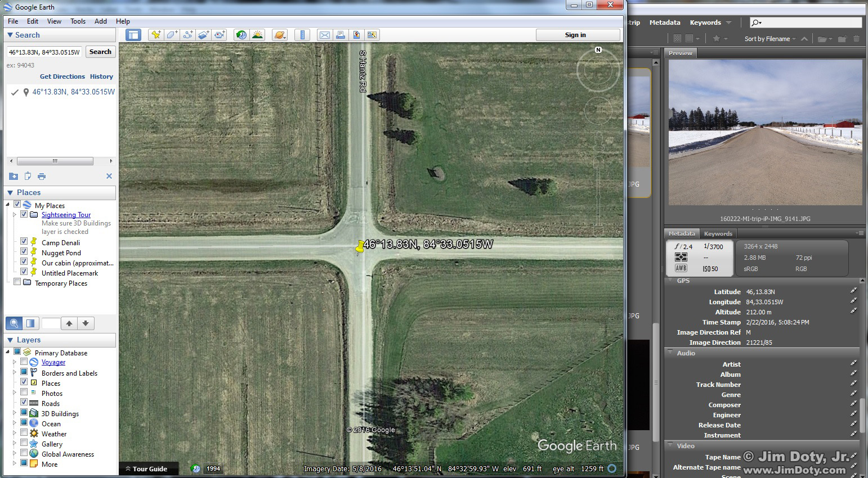Clear search results with the blue X
The height and width of the screenshot is (478, 868).
coord(109,176)
